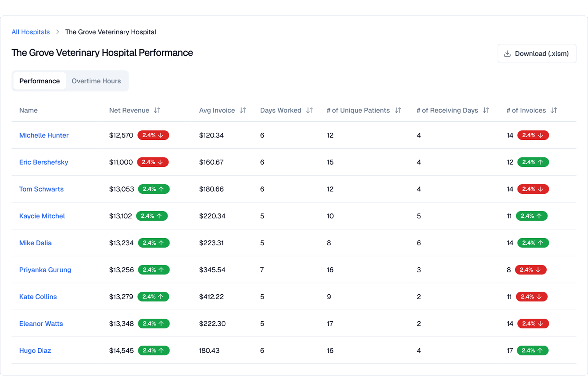Click Kaycie Mitchel's name link

tap(42, 216)
